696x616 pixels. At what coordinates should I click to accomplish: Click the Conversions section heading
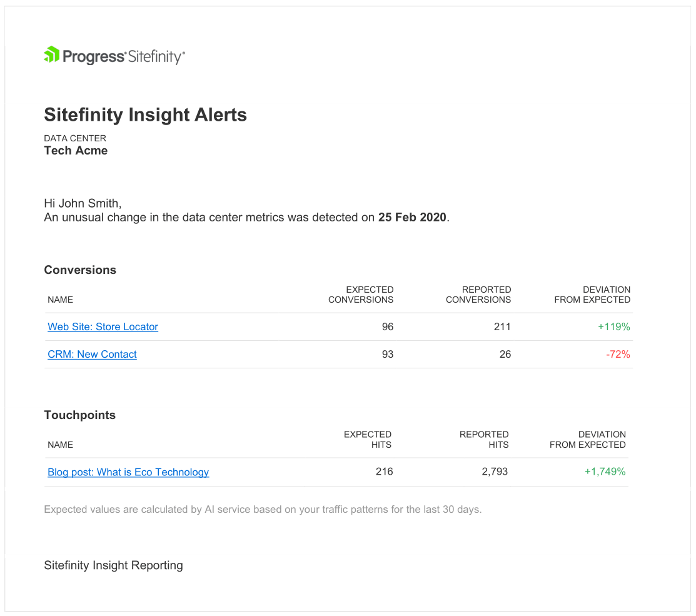80,270
